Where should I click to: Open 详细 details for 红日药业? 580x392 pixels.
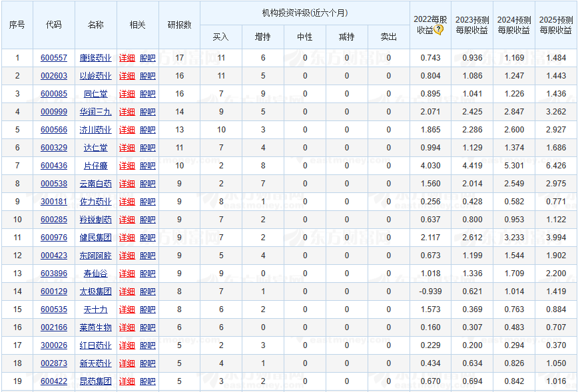[127, 345]
